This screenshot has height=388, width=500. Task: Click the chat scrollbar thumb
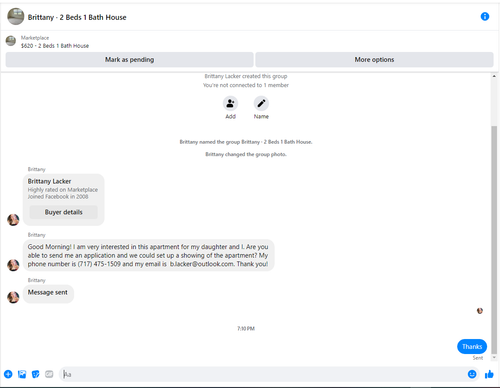tap(494, 240)
